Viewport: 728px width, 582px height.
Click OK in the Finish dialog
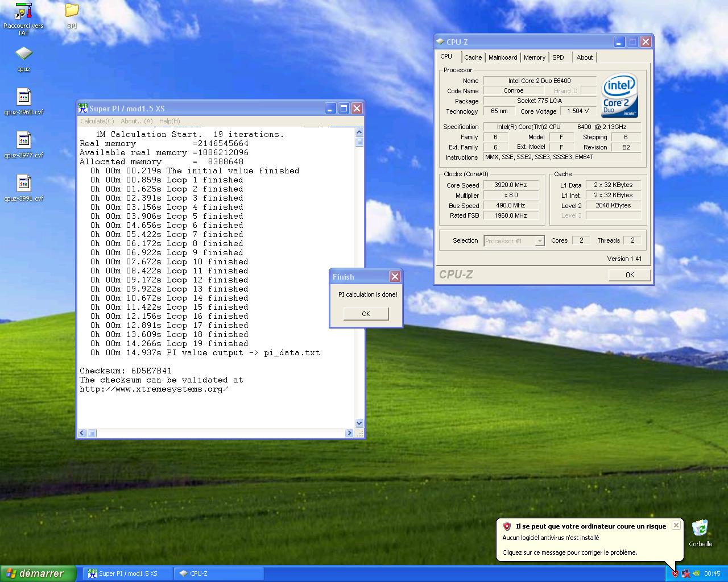click(366, 314)
